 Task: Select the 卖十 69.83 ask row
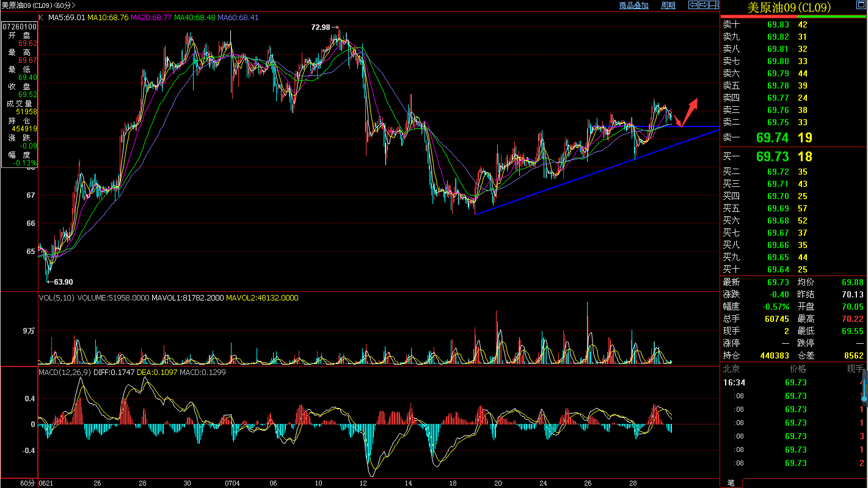tap(793, 24)
